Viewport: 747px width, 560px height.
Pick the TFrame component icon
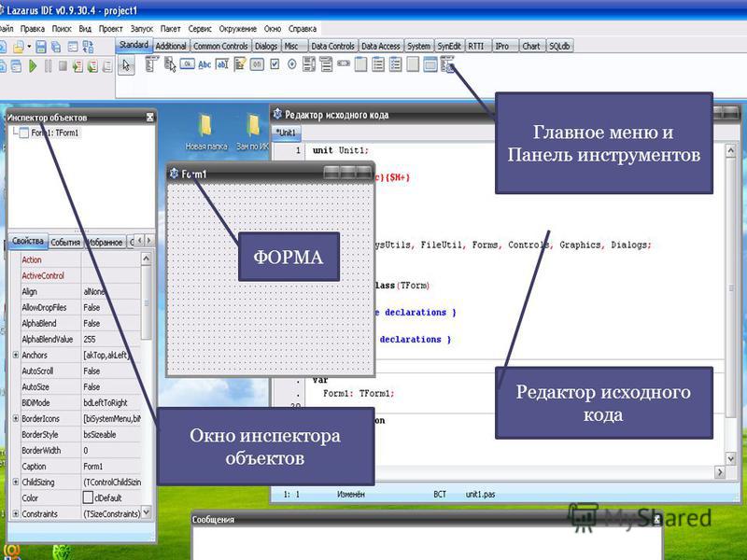coord(430,63)
